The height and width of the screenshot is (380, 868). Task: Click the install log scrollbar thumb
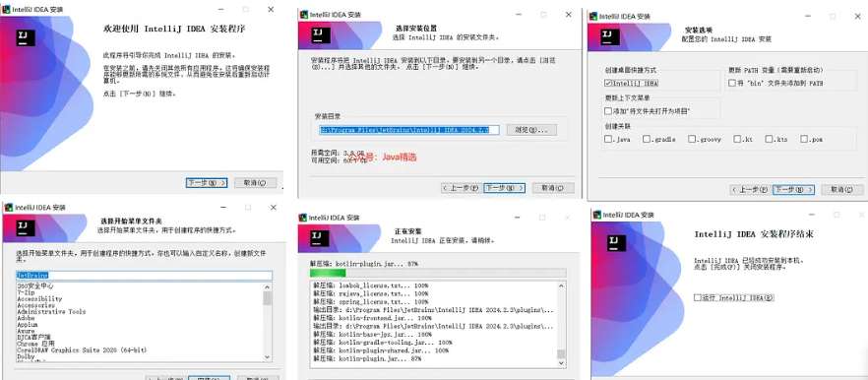[x=561, y=354]
